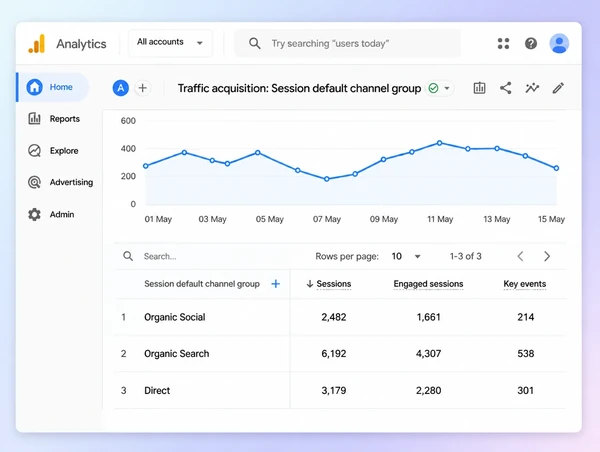Click sessions value 6,192
This screenshot has height=452, width=600.
pyautogui.click(x=334, y=354)
